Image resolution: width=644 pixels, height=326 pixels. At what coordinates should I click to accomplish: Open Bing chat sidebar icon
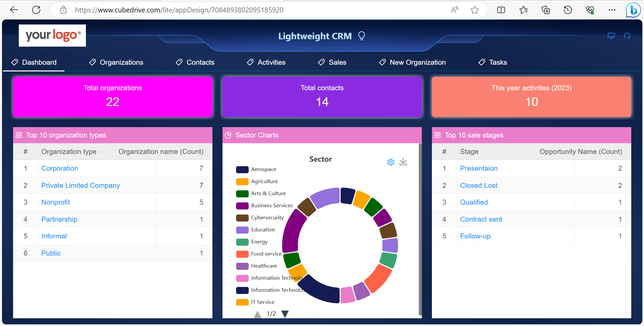(633, 10)
